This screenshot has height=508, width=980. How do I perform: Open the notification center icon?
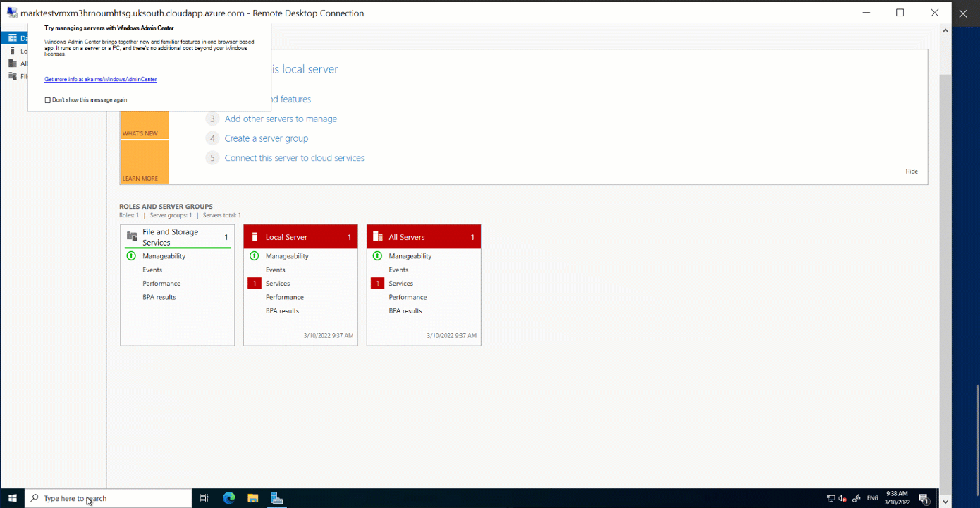pyautogui.click(x=924, y=499)
